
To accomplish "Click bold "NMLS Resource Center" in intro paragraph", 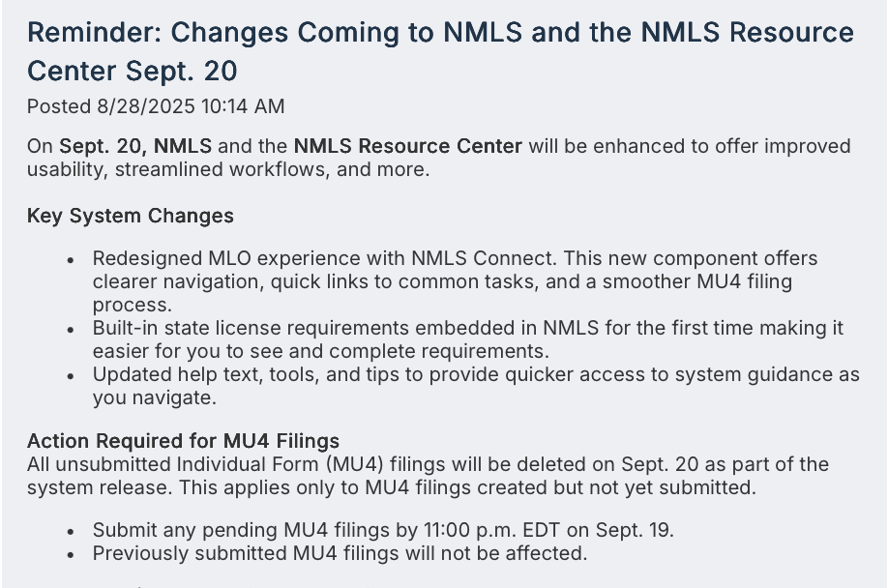I will [408, 146].
